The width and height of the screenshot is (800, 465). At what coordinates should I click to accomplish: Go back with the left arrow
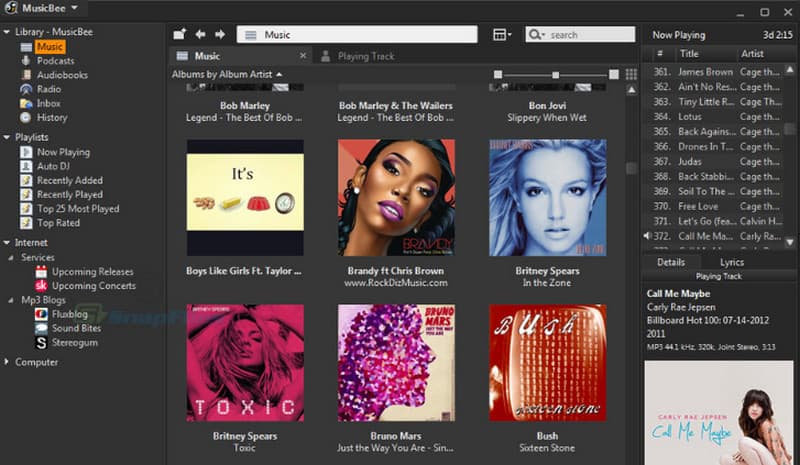(201, 34)
